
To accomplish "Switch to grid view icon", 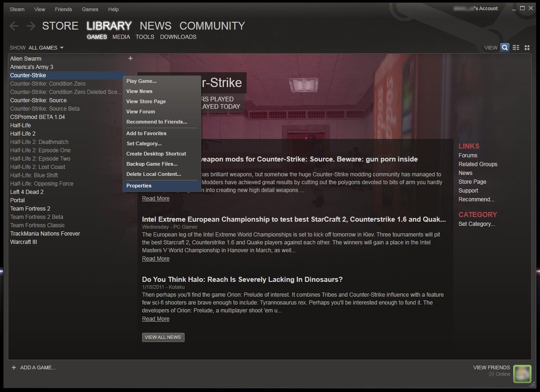I will 527,48.
